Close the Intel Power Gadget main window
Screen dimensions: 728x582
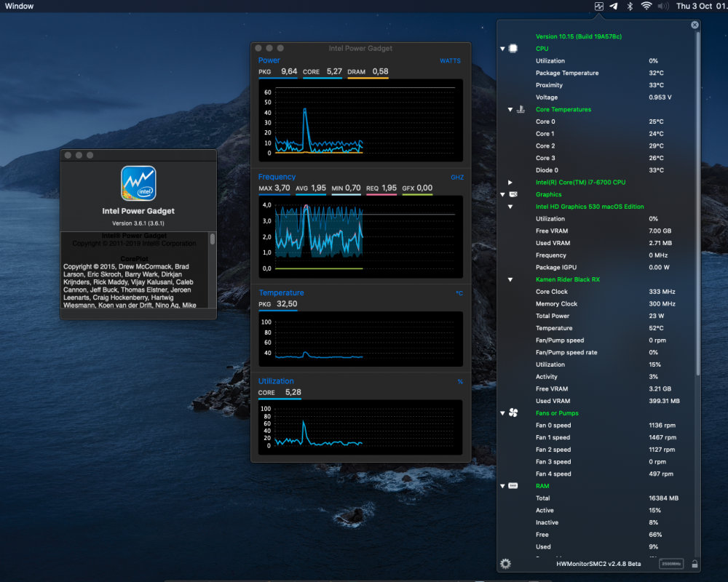point(258,48)
